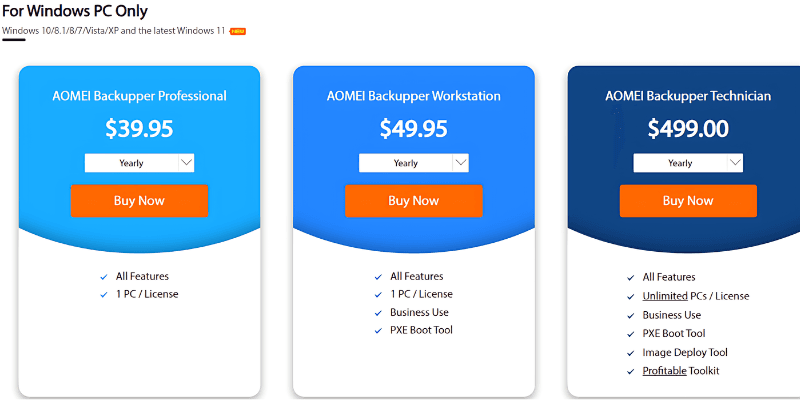The height and width of the screenshot is (400, 800).
Task: Click checkmark beside Professional All Features
Action: click(104, 277)
